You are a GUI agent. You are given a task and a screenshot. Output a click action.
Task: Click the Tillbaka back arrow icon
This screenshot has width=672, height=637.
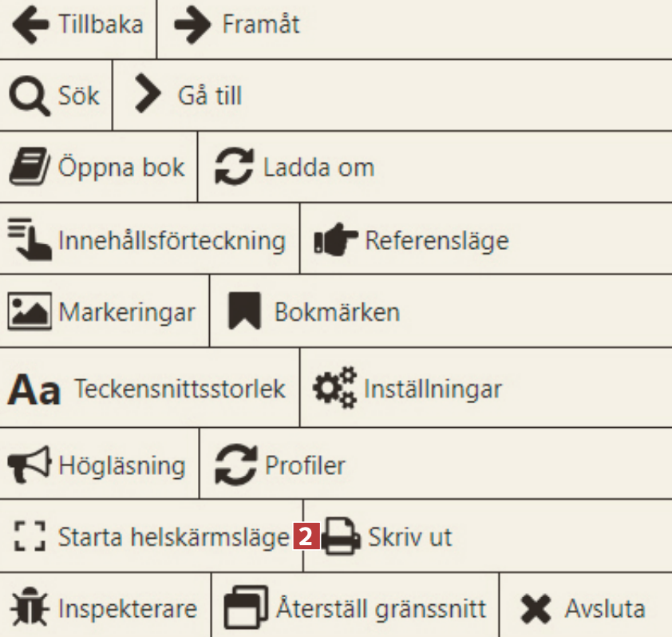[x=30, y=25]
